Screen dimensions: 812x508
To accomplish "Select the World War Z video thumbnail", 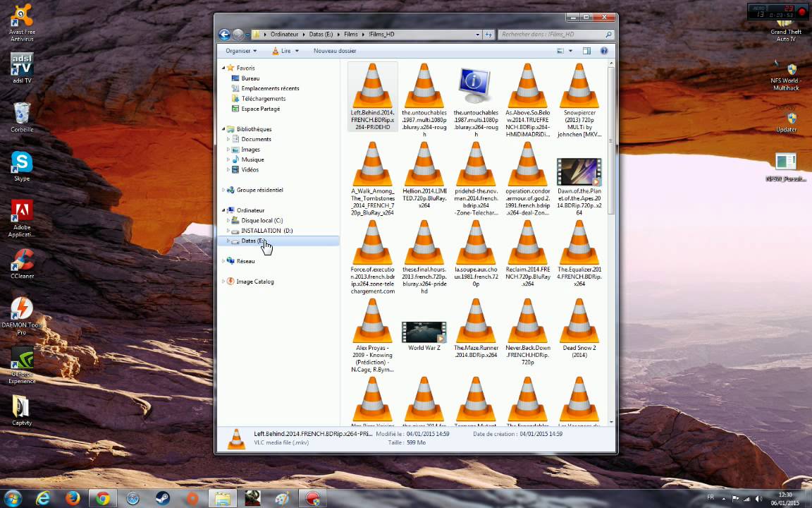I will pyautogui.click(x=424, y=332).
